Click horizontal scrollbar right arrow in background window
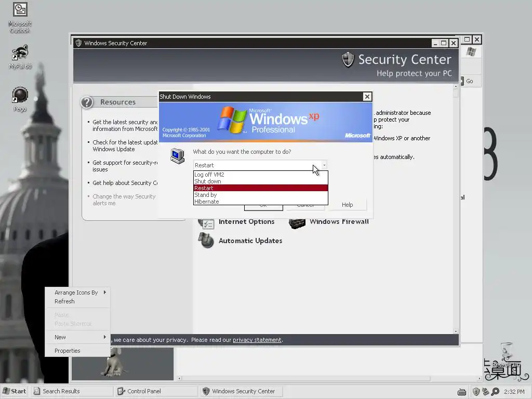This screenshot has width=532, height=399. 479,378
